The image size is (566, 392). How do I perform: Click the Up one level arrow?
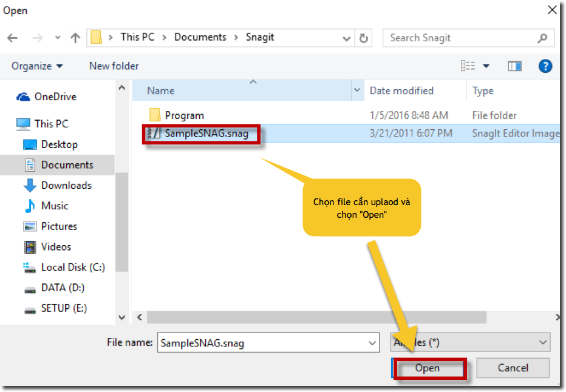[x=75, y=38]
